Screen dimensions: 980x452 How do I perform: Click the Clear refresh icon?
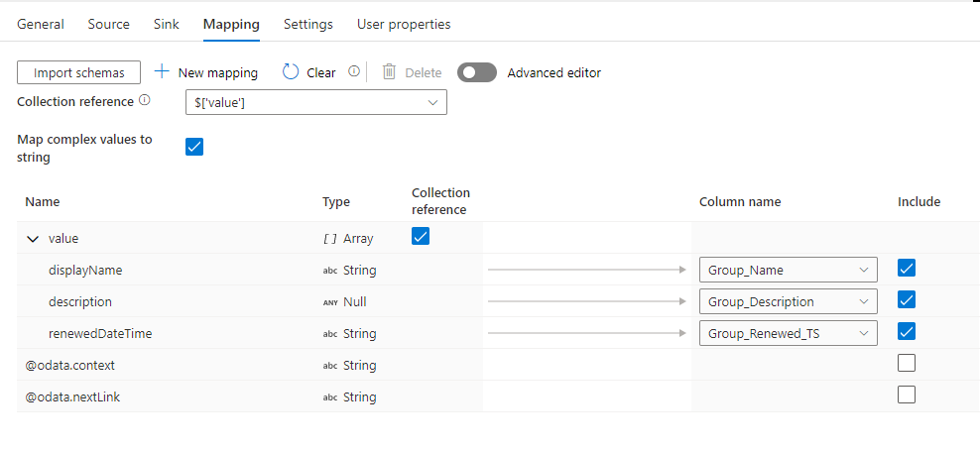[x=291, y=72]
